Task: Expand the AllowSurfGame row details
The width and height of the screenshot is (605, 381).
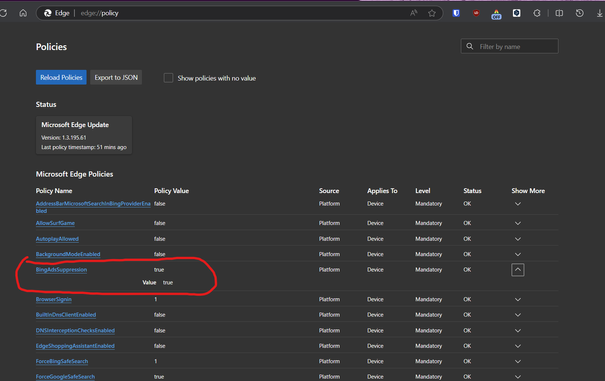Action: [518, 223]
